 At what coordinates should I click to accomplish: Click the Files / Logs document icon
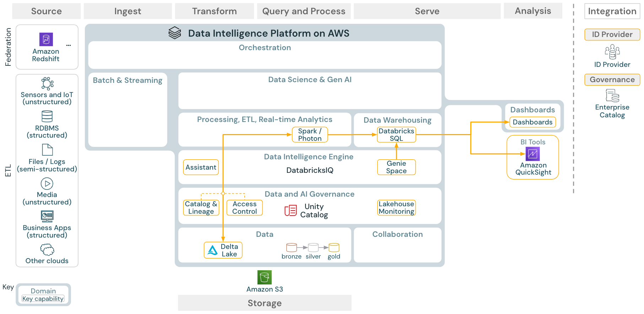47,150
